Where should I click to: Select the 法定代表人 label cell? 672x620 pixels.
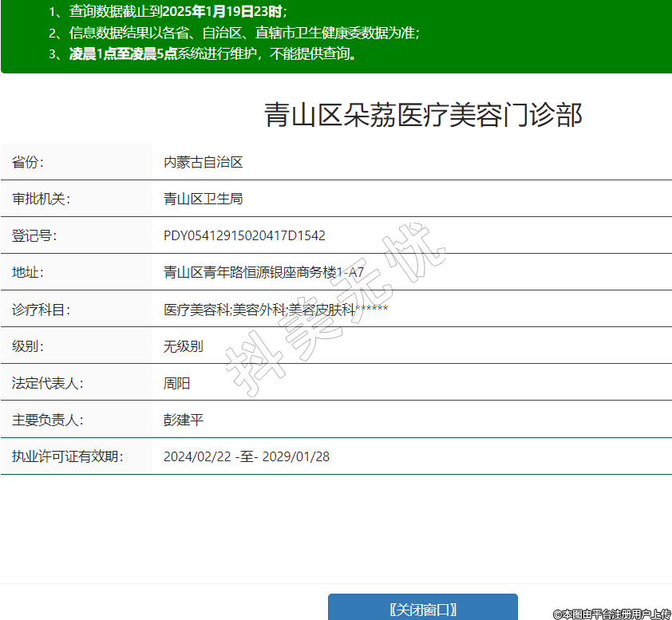click(47, 383)
